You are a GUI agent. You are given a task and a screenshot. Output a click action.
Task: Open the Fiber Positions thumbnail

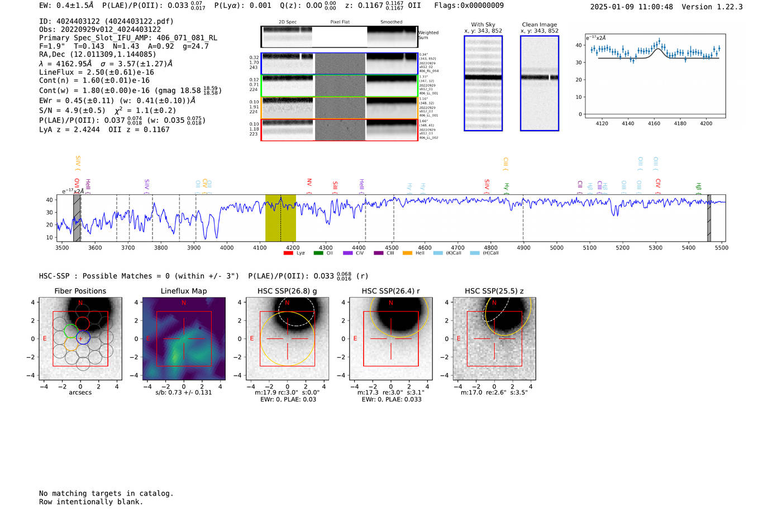pos(80,339)
